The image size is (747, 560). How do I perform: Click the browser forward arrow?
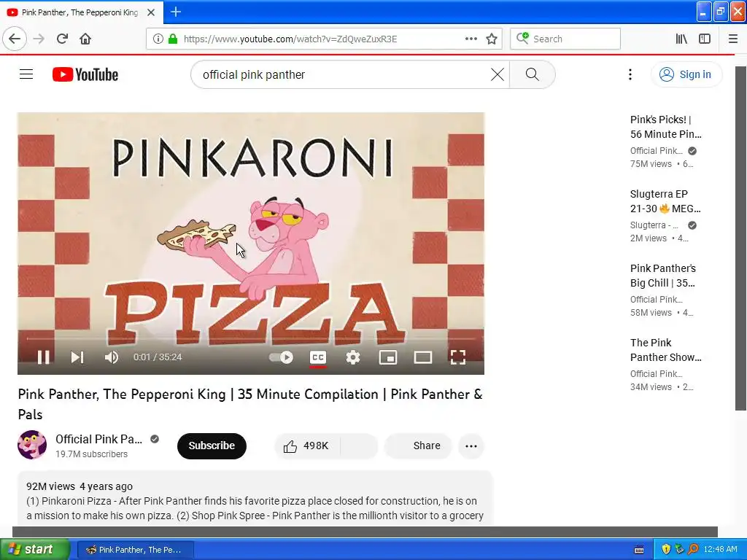click(x=39, y=39)
